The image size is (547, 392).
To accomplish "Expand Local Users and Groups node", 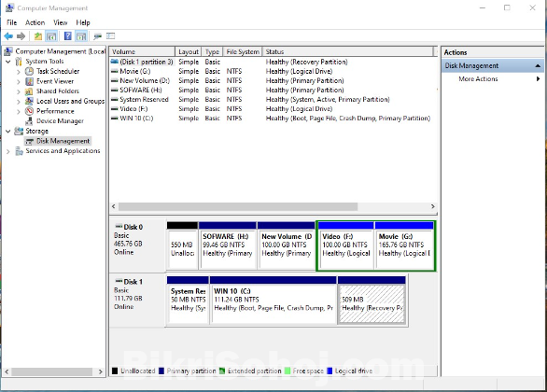I will coord(19,102).
